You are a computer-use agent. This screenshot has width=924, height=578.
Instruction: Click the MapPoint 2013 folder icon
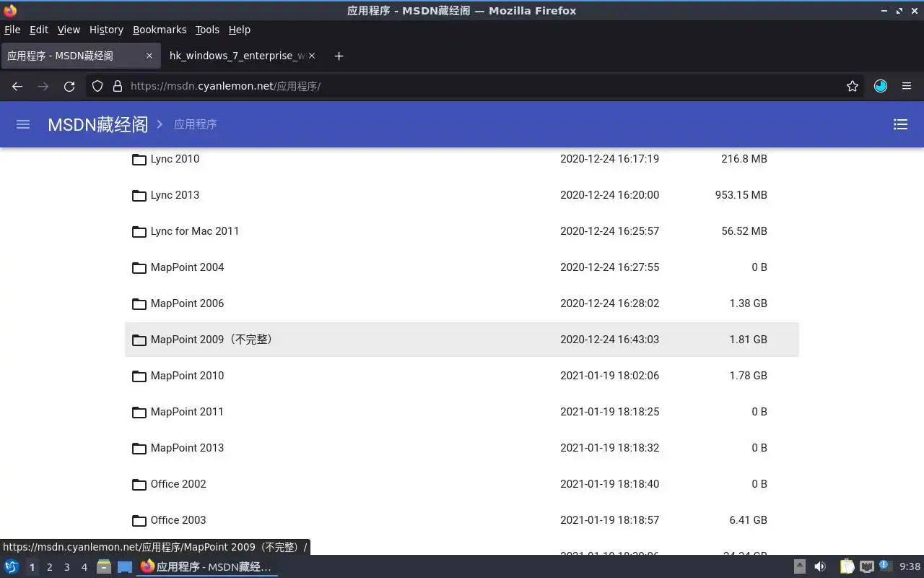(139, 449)
